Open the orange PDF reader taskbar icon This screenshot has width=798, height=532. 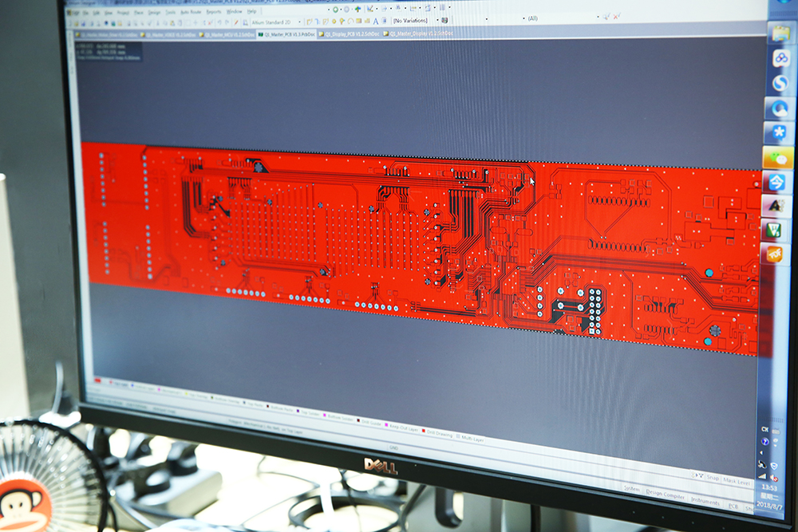tap(774, 254)
